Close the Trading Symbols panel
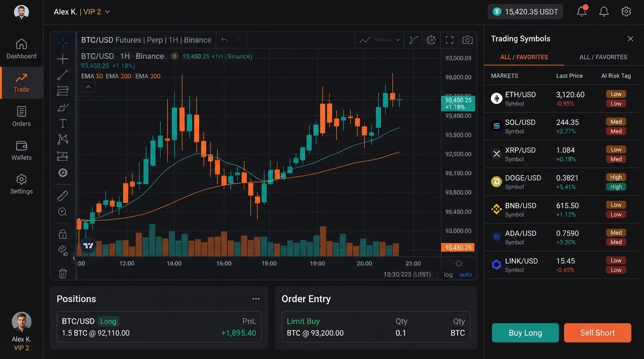 (630, 39)
